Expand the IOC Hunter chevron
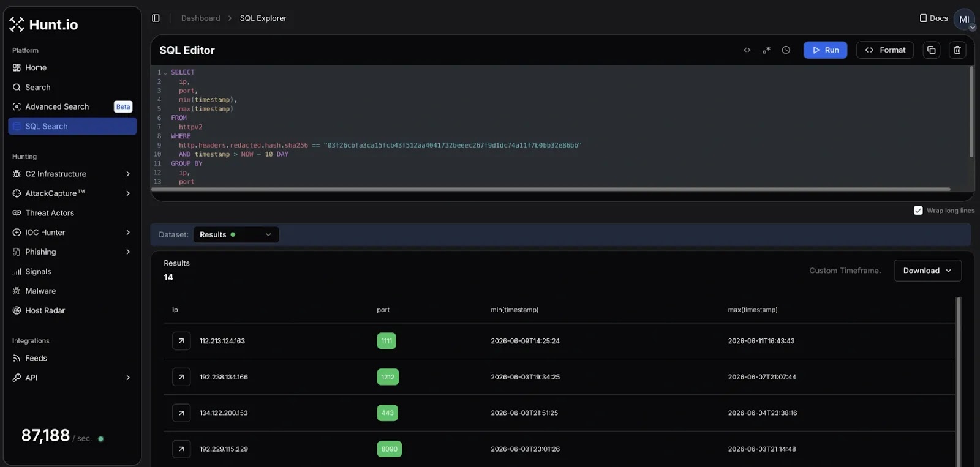 (128, 233)
